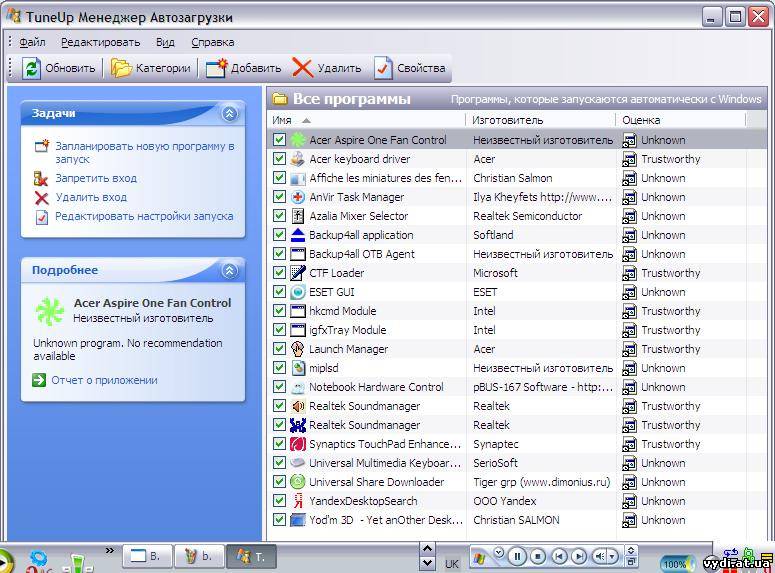775x573 pixels.
Task: Disable AnVir Task Manager startup checkbox
Action: point(279,197)
